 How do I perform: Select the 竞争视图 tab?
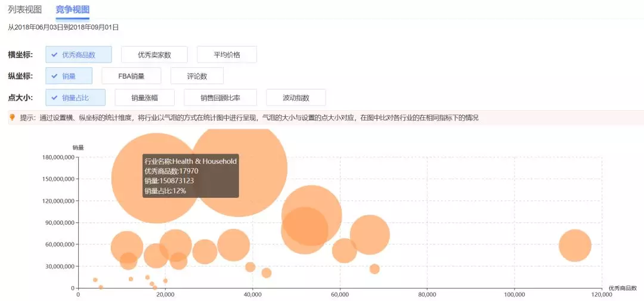pyautogui.click(x=72, y=9)
